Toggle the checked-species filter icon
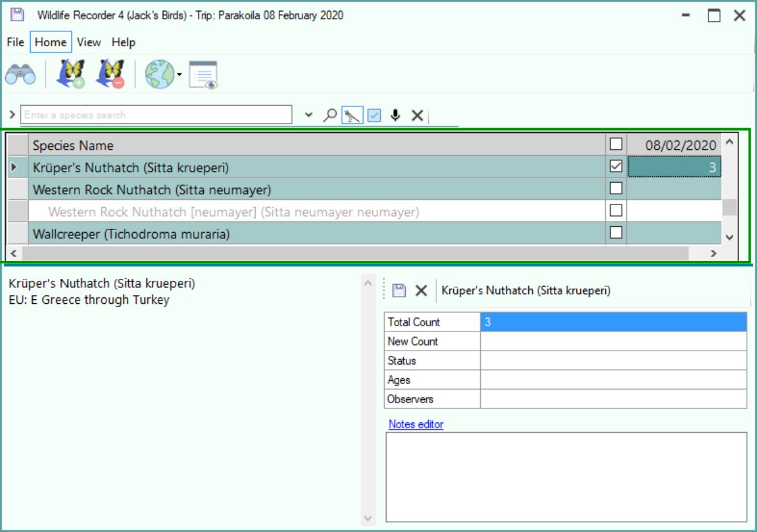The width and height of the screenshot is (757, 532). click(374, 115)
